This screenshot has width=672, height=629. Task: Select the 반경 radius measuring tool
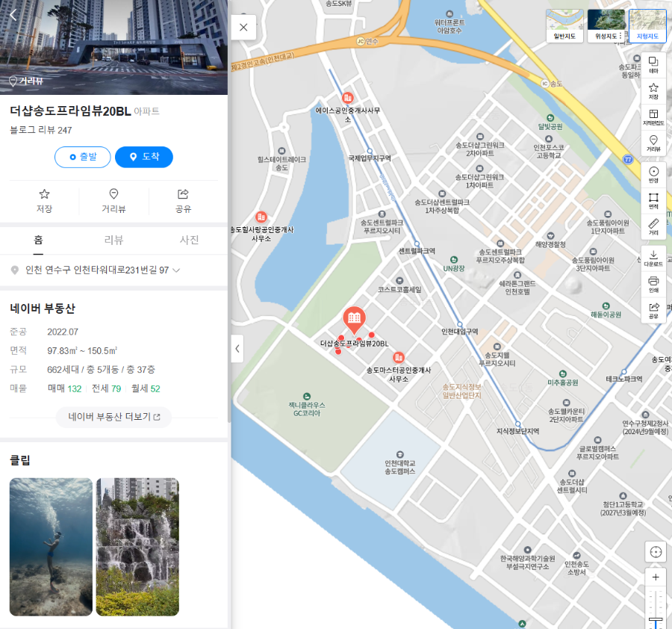point(653,175)
